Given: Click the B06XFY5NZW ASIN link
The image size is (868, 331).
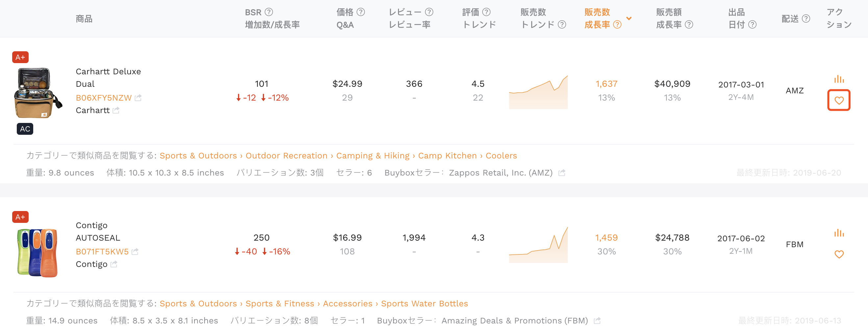Looking at the screenshot, I should (x=104, y=98).
